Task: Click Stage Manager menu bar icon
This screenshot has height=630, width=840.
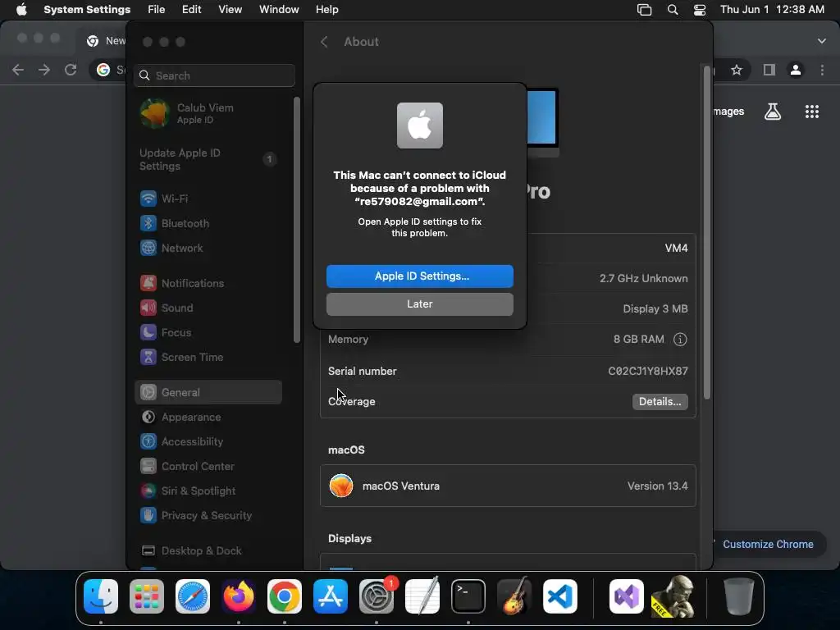Action: 645,10
